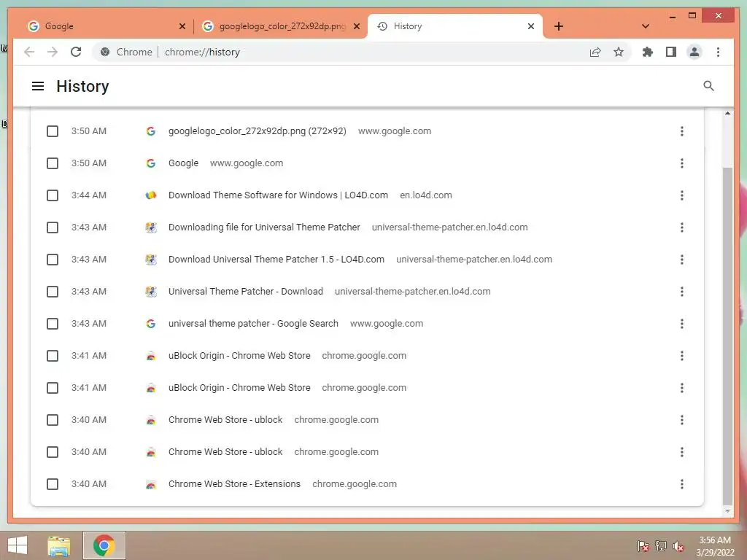747x560 pixels.
Task: Close the googlelogo_color_272x92dp.png tab
Action: (356, 26)
